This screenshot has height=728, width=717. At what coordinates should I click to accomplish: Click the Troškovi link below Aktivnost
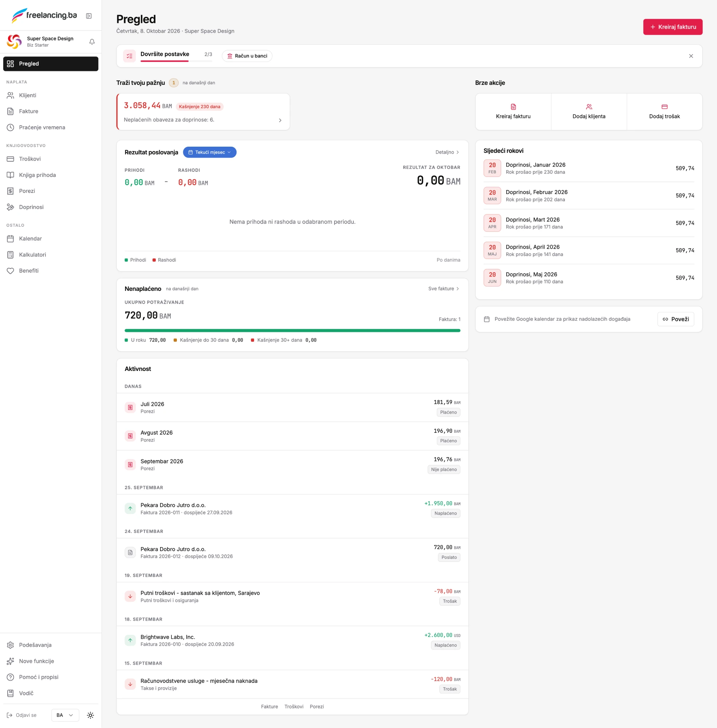click(x=294, y=707)
